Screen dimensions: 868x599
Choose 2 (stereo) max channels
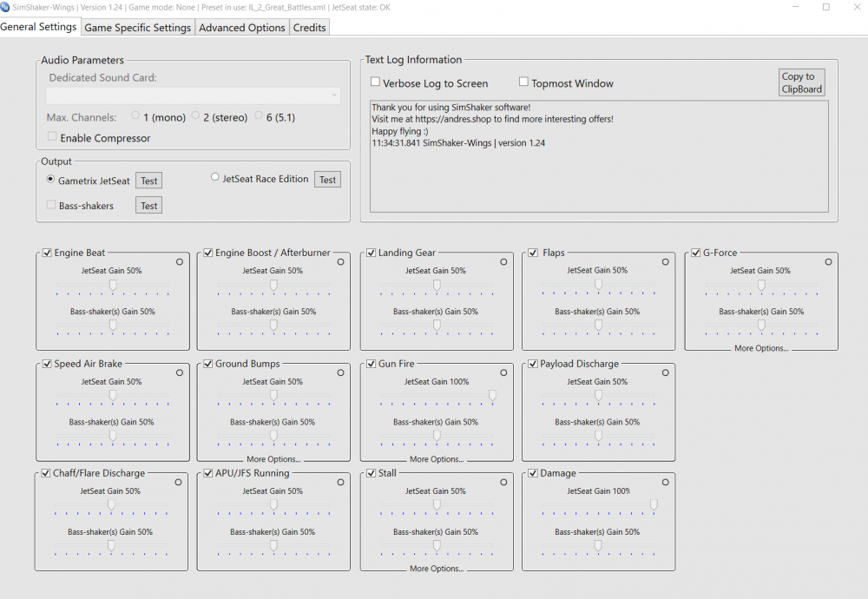click(195, 115)
